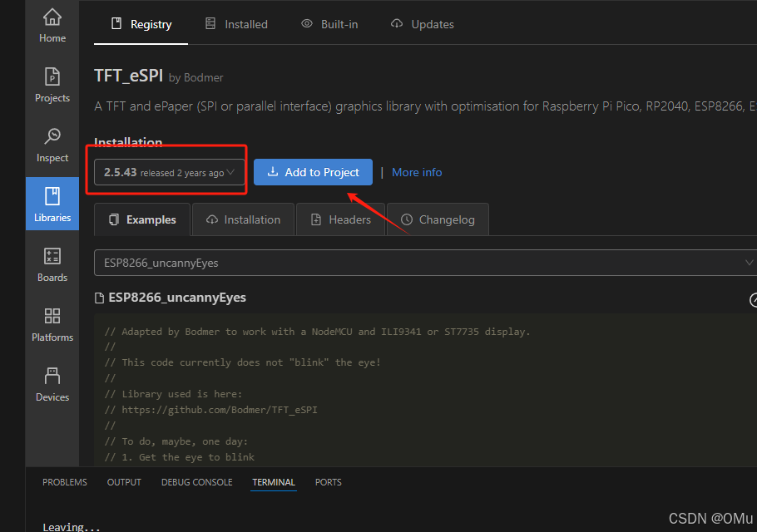Image resolution: width=757 pixels, height=532 pixels.
Task: Select the Headers tab
Action: click(340, 219)
